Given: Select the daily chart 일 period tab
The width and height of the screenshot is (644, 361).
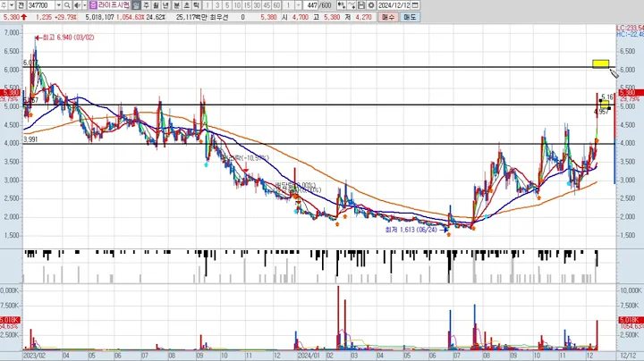Looking at the screenshot, I should point(136,5).
